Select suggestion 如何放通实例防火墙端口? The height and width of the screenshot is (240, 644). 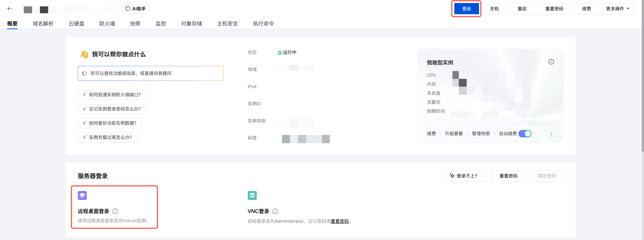pos(112,95)
